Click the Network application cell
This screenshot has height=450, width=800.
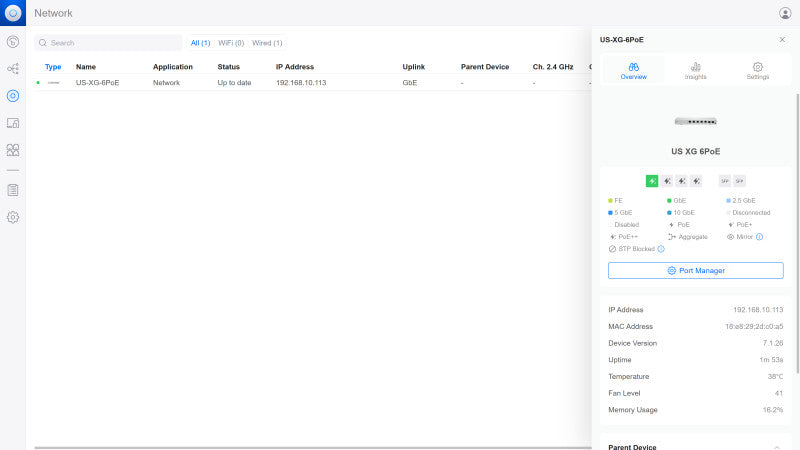click(166, 83)
